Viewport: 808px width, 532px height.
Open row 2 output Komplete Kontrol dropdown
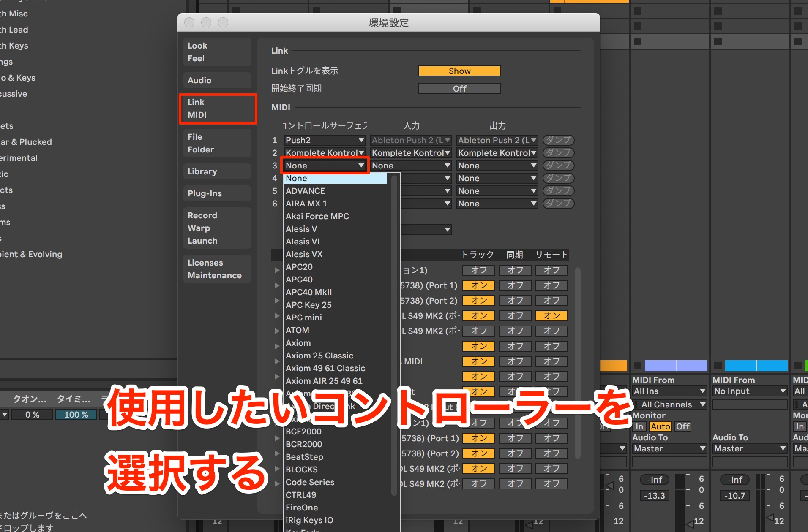[x=497, y=153]
